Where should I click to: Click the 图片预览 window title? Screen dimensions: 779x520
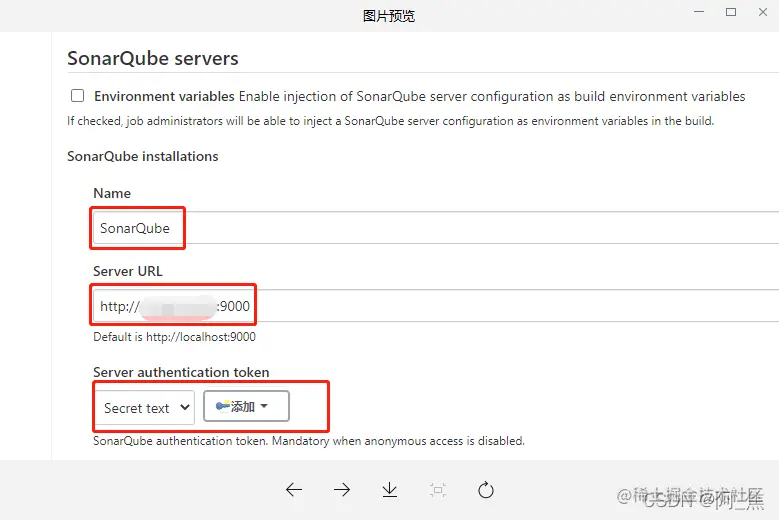(x=389, y=16)
